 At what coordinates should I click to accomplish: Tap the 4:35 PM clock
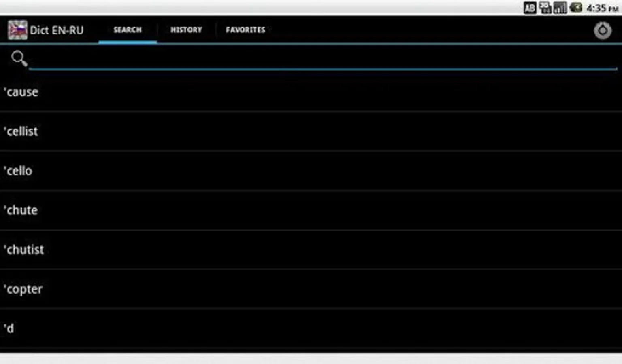pos(602,8)
